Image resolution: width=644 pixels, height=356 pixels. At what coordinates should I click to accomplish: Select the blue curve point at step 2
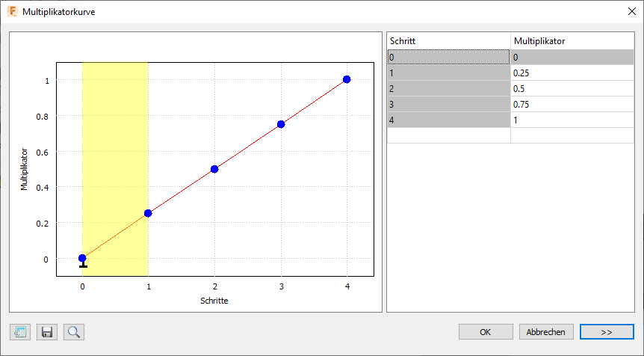tap(214, 169)
